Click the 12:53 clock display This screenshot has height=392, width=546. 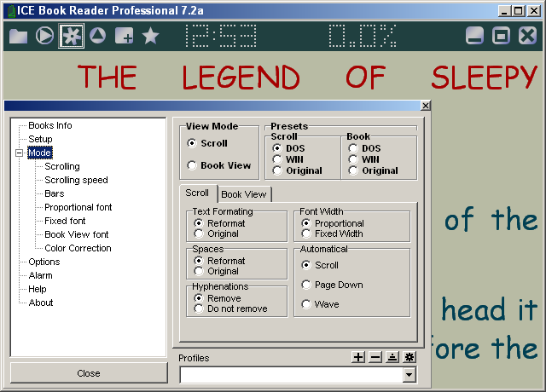click(221, 36)
